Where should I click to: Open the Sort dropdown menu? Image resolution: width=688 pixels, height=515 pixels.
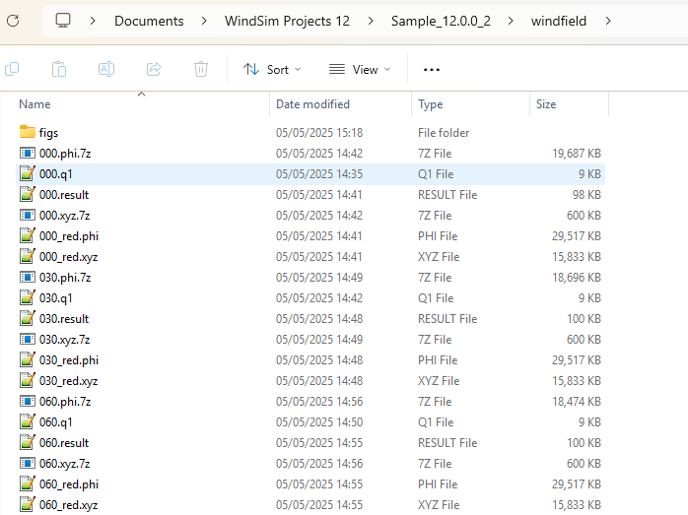pyautogui.click(x=272, y=69)
